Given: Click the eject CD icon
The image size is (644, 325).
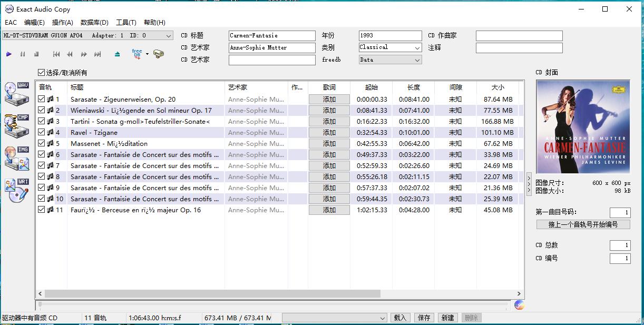Looking at the screenshot, I should click(x=117, y=54).
